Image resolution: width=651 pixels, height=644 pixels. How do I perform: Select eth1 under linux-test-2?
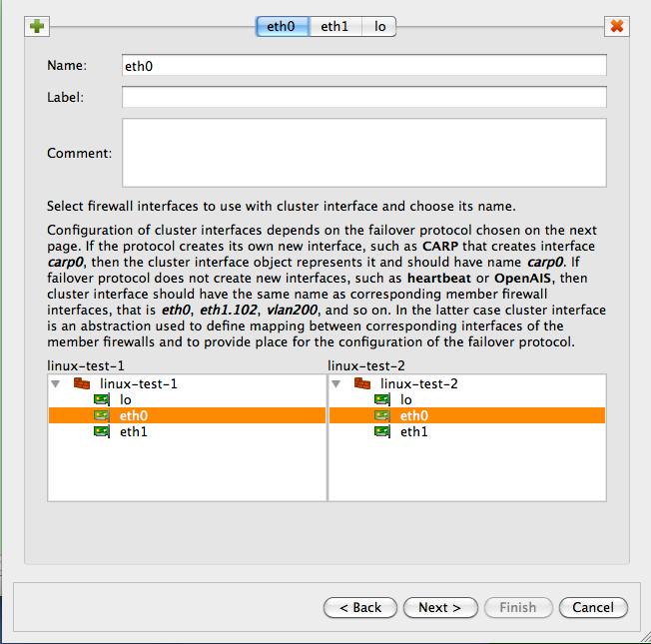(x=467, y=431)
